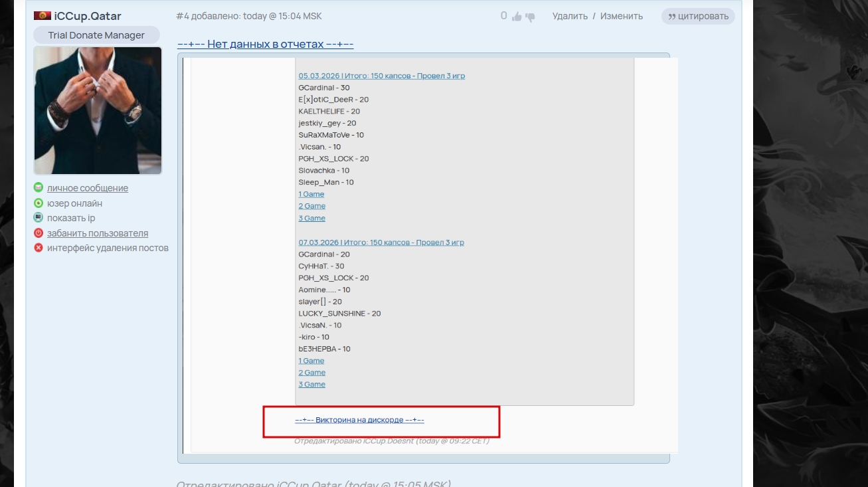Open 3 Game under the 05.03.2026 report
This screenshot has height=487, width=868.
pos(312,218)
